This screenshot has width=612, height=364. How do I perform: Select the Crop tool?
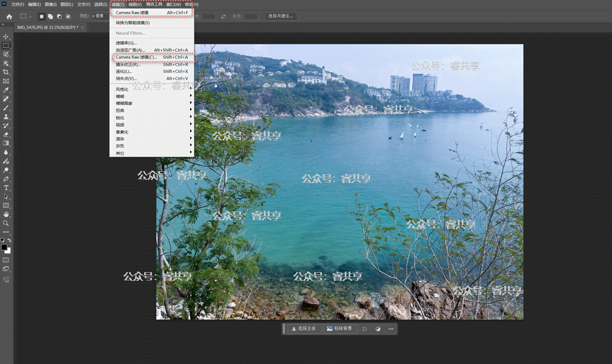(x=6, y=72)
